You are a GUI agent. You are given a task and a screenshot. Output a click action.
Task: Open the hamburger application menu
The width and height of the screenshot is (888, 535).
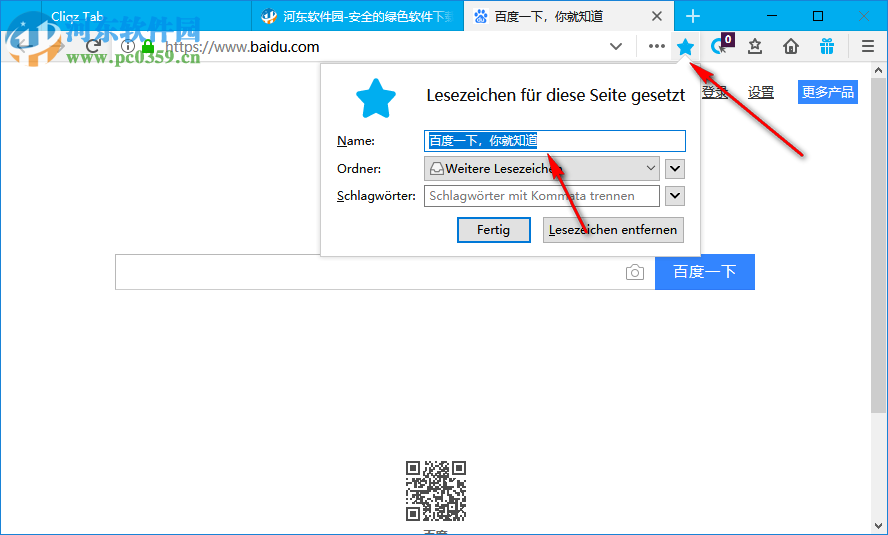[x=868, y=46]
